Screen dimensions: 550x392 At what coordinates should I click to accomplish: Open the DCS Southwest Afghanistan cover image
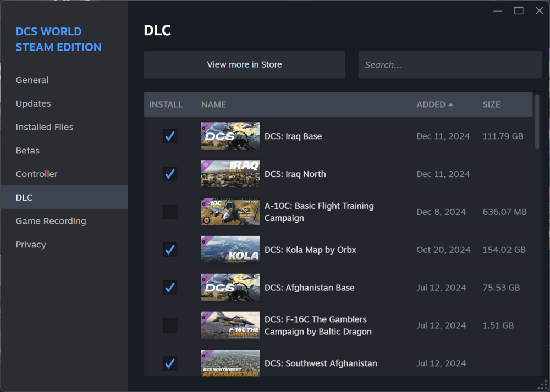click(x=230, y=363)
